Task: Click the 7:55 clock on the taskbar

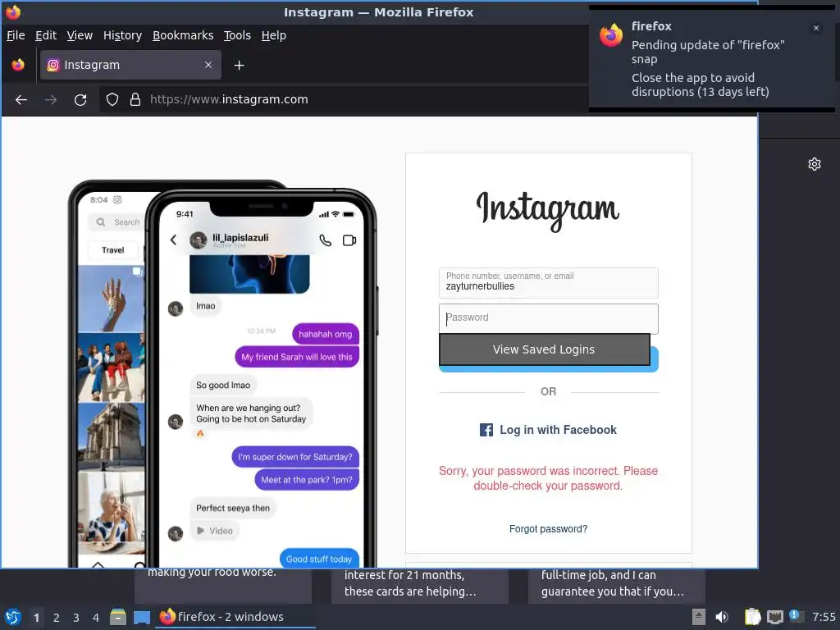Action: click(824, 617)
